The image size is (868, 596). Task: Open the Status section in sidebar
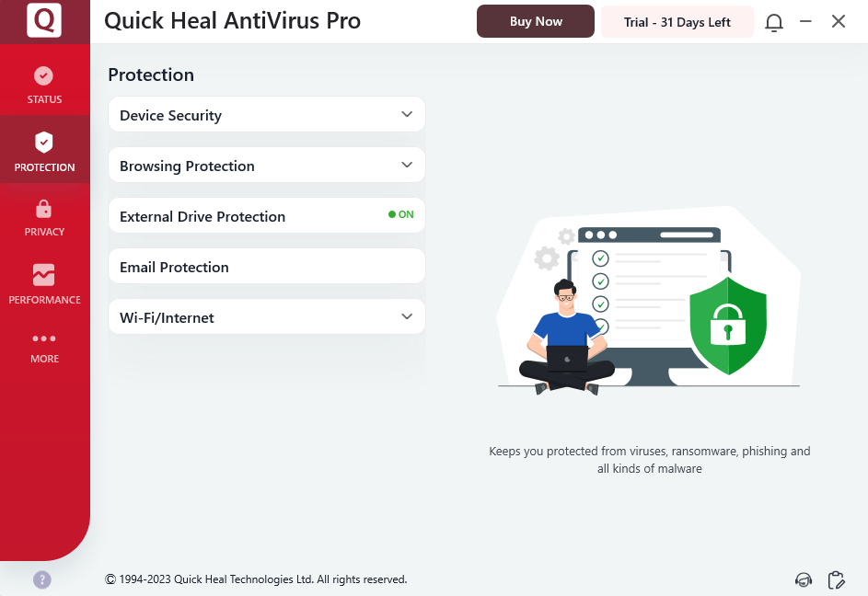pyautogui.click(x=44, y=86)
